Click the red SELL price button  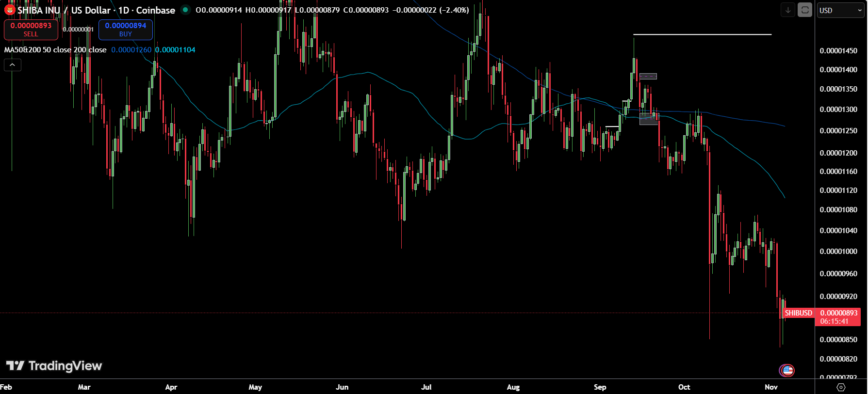point(31,30)
